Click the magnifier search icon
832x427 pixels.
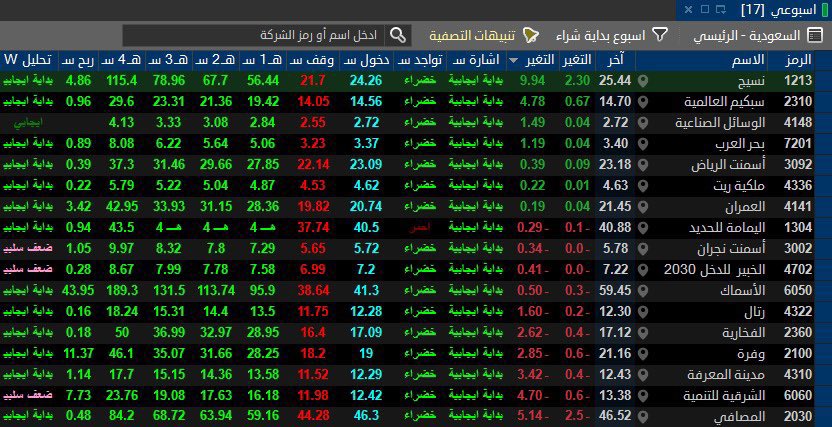(397, 36)
